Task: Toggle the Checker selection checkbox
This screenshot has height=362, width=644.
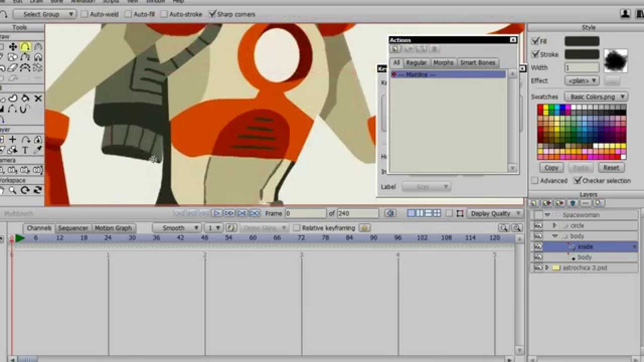Action: click(578, 180)
